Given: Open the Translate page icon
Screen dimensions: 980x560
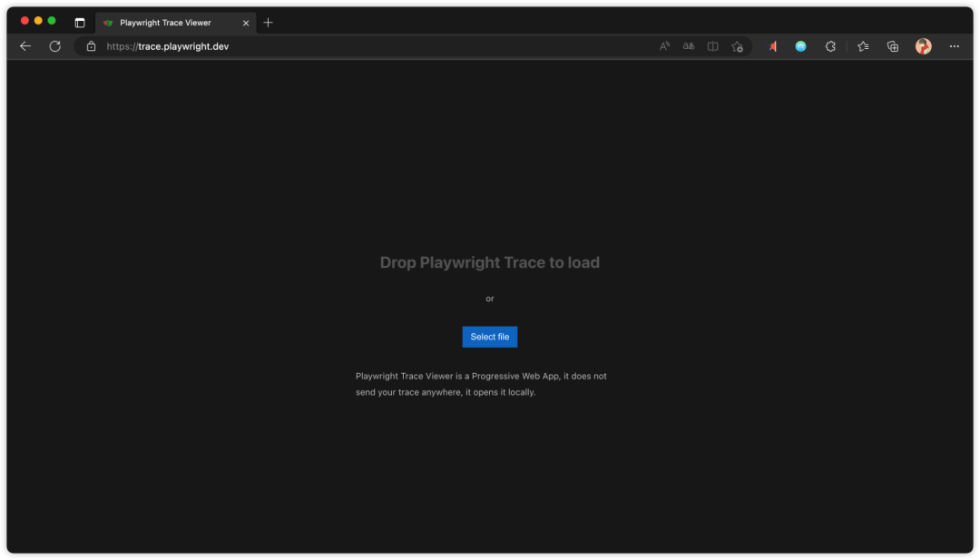Looking at the screenshot, I should (688, 46).
